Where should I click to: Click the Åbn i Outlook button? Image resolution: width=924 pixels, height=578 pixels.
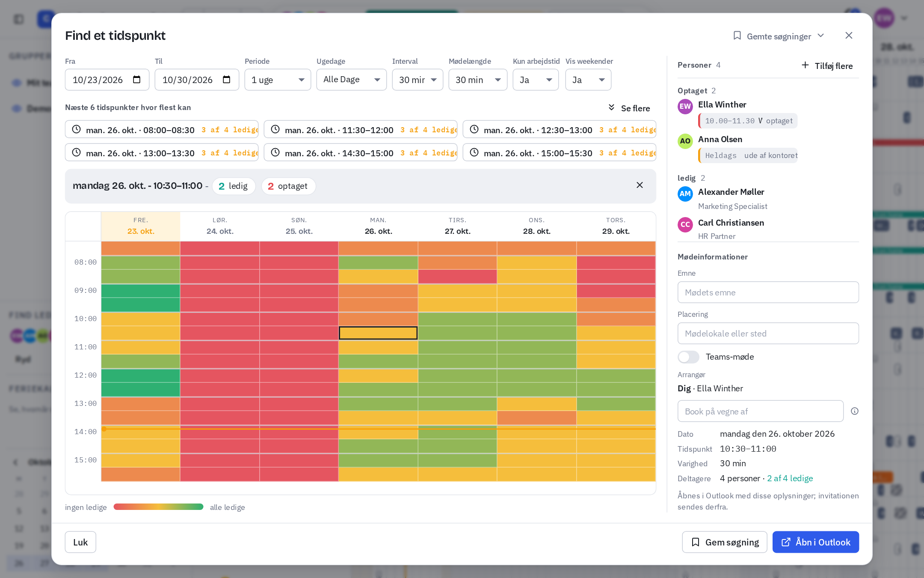click(x=816, y=542)
